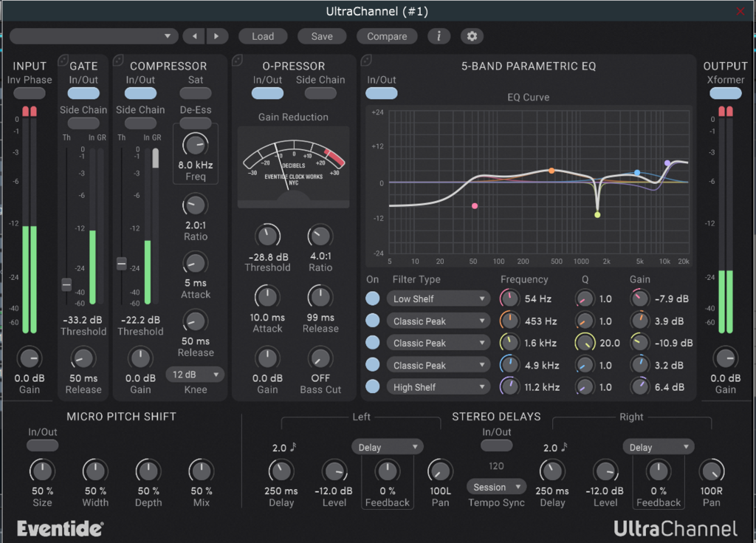Image resolution: width=756 pixels, height=543 pixels.
Task: Click the next preset arrow button
Action: click(216, 36)
